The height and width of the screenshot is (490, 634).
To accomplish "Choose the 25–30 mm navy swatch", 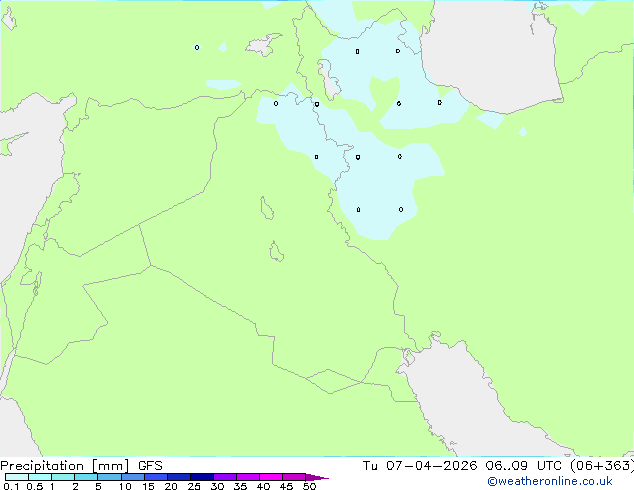I will pos(201,477).
